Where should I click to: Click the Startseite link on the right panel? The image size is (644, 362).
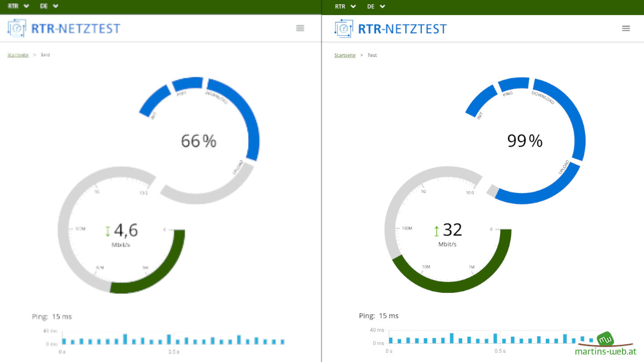pyautogui.click(x=345, y=55)
